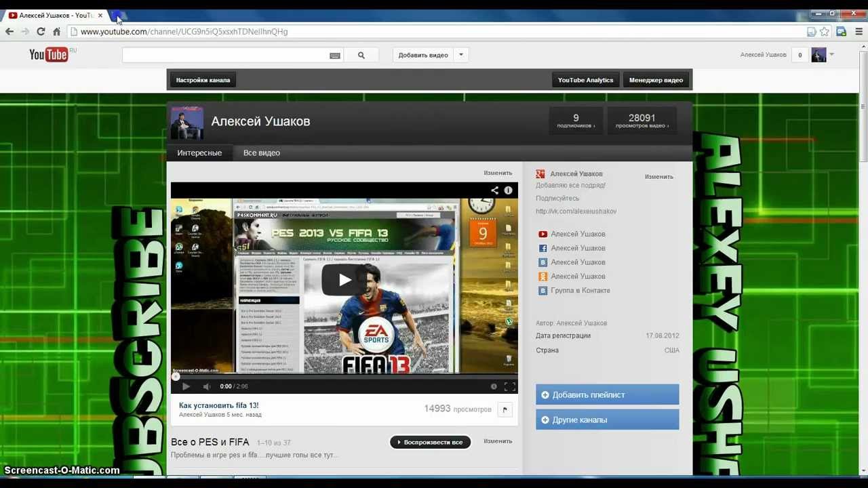
Task: Click the browser address bar URL
Action: tap(184, 31)
